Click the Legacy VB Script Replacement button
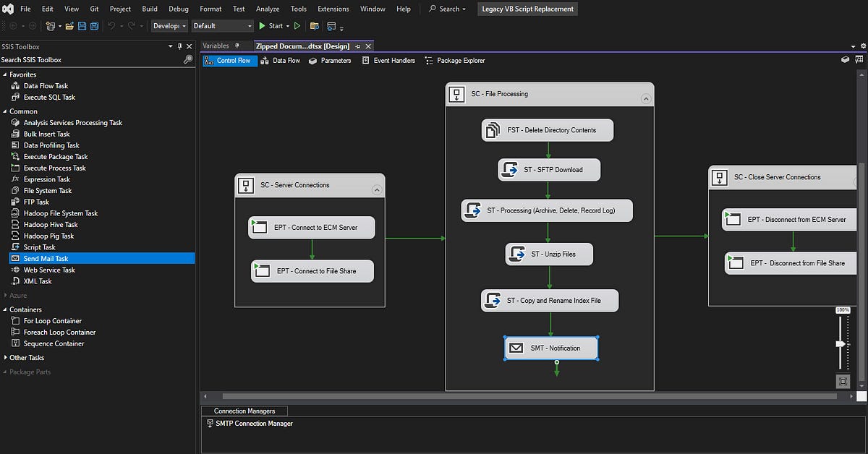Viewport: 868px width, 454px height. [x=527, y=9]
